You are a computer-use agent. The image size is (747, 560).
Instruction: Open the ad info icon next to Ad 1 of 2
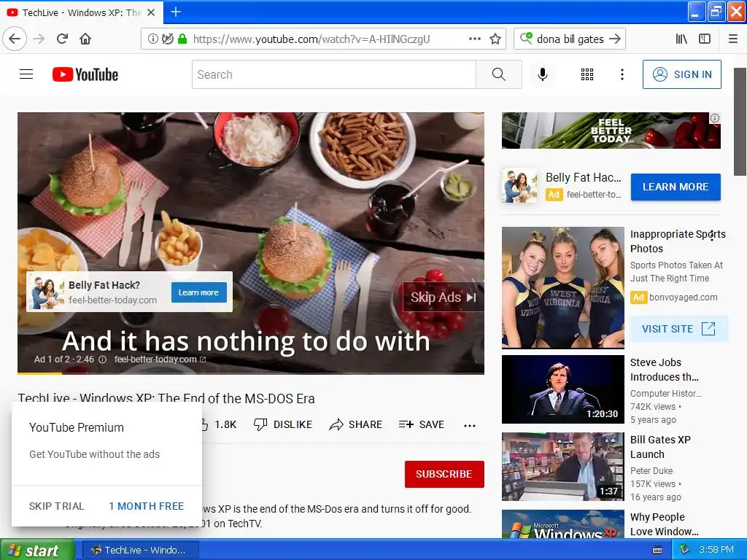point(102,359)
